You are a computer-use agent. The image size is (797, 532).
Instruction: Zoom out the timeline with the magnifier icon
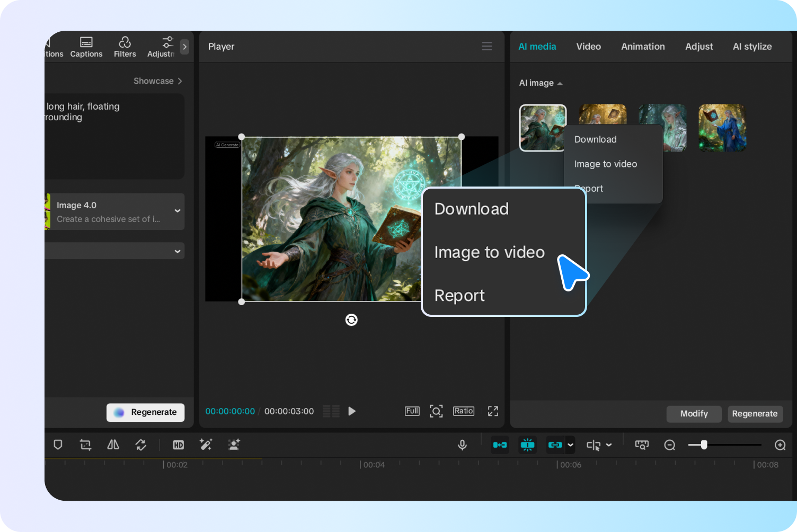[669, 445]
